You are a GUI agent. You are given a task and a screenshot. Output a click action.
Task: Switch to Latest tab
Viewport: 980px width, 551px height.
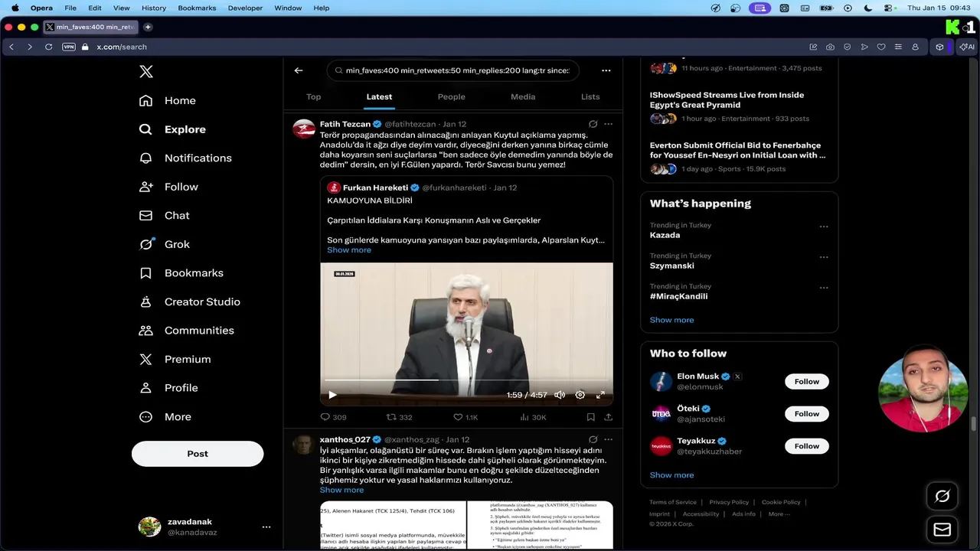point(379,96)
